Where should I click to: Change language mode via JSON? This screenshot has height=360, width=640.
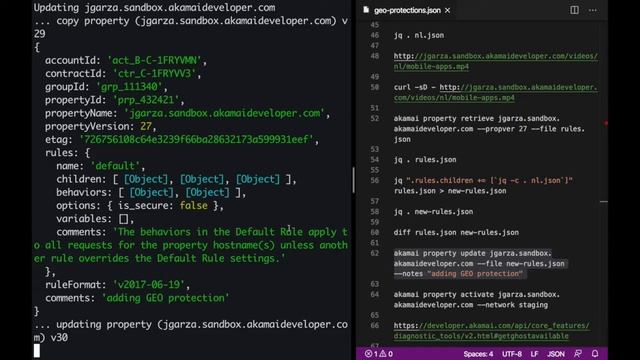556,354
